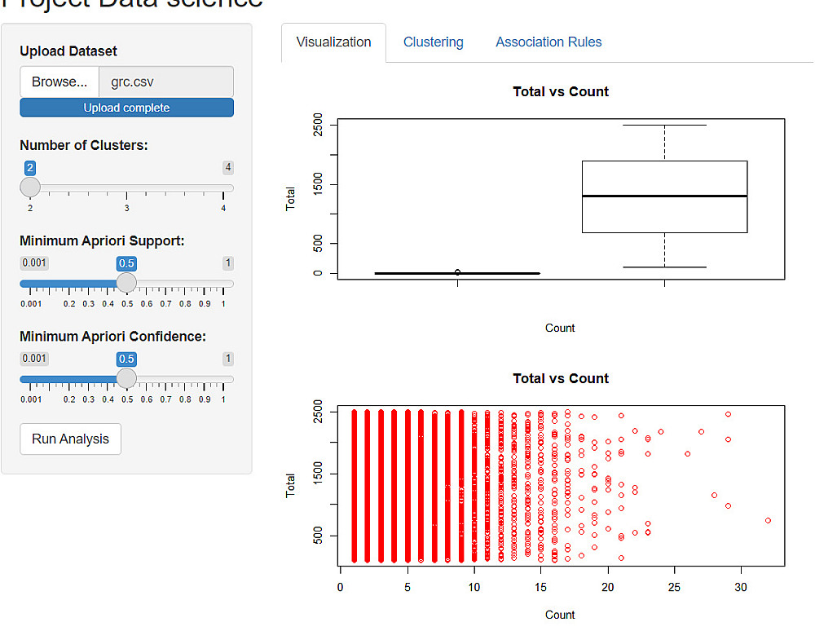Screen dimensions: 815x644
Task: Click the Minimum Apriori Support slider handle
Action: pyautogui.click(x=126, y=284)
